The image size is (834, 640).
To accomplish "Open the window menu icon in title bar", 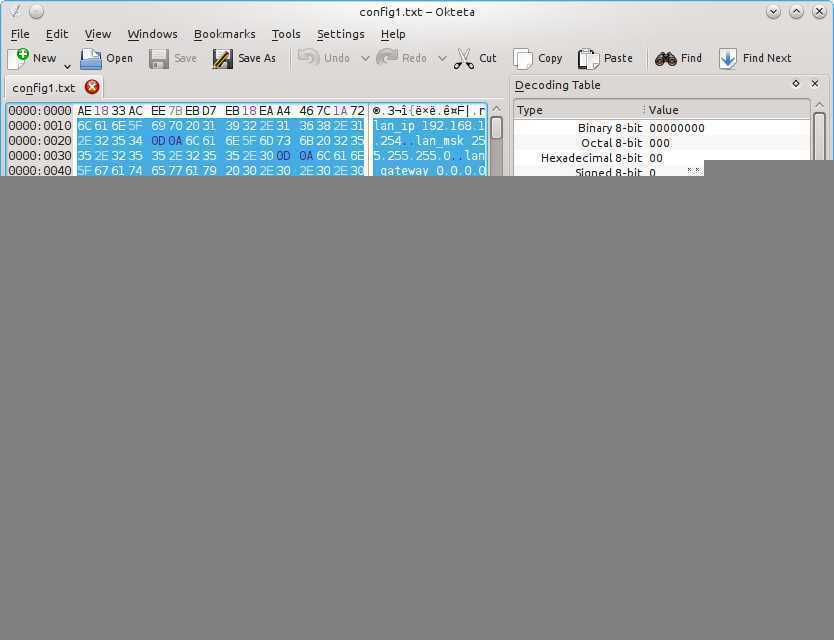I will pyautogui.click(x=15, y=11).
